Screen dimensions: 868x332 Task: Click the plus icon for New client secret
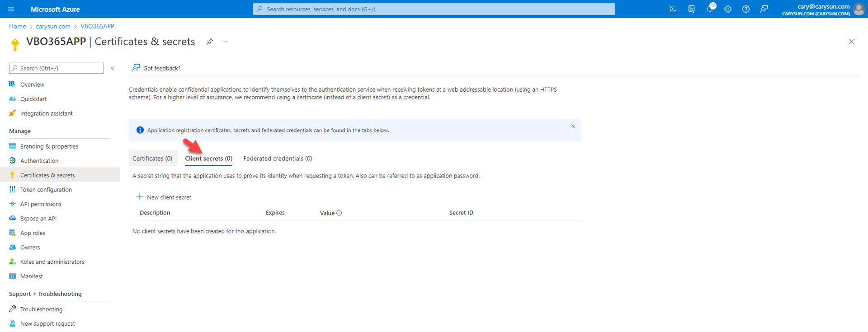pos(140,197)
